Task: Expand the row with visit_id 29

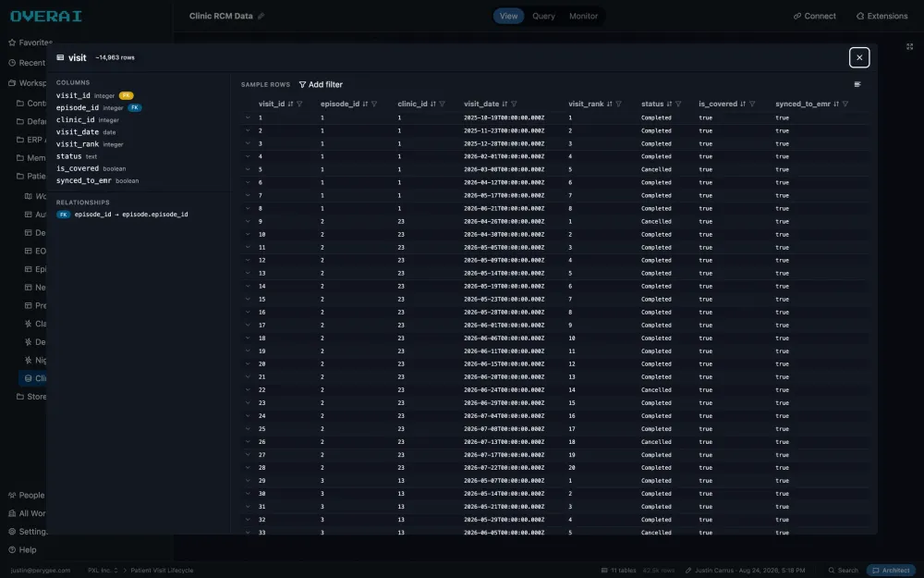Action: coord(248,481)
